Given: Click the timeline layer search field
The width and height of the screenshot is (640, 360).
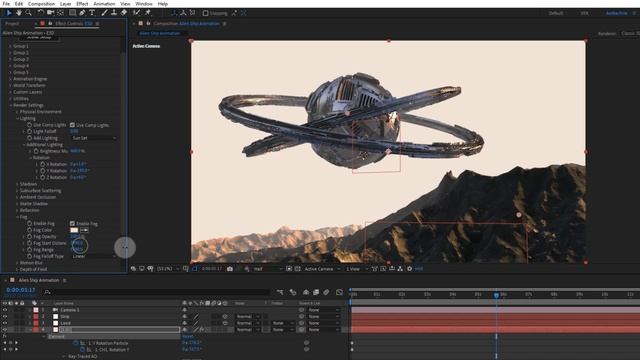Looking at the screenshot, I should pyautogui.click(x=157, y=292).
